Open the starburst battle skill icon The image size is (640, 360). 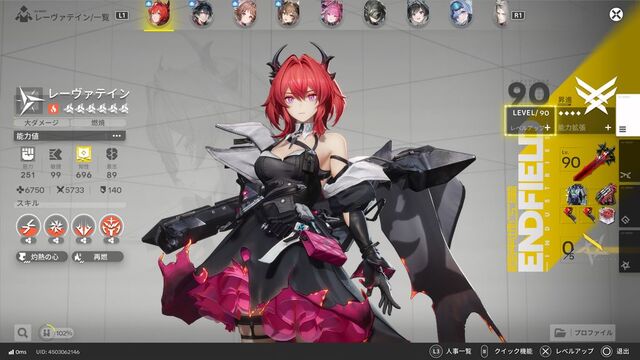56,226
